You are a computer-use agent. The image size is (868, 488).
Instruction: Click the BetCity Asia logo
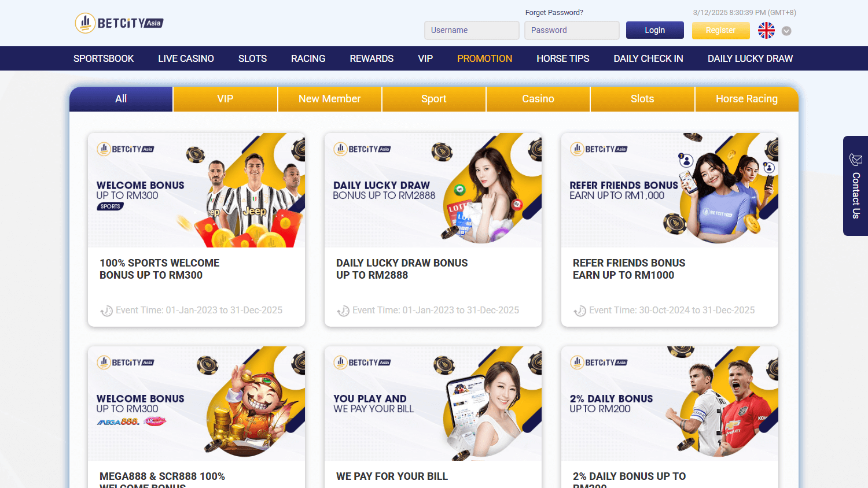119,23
